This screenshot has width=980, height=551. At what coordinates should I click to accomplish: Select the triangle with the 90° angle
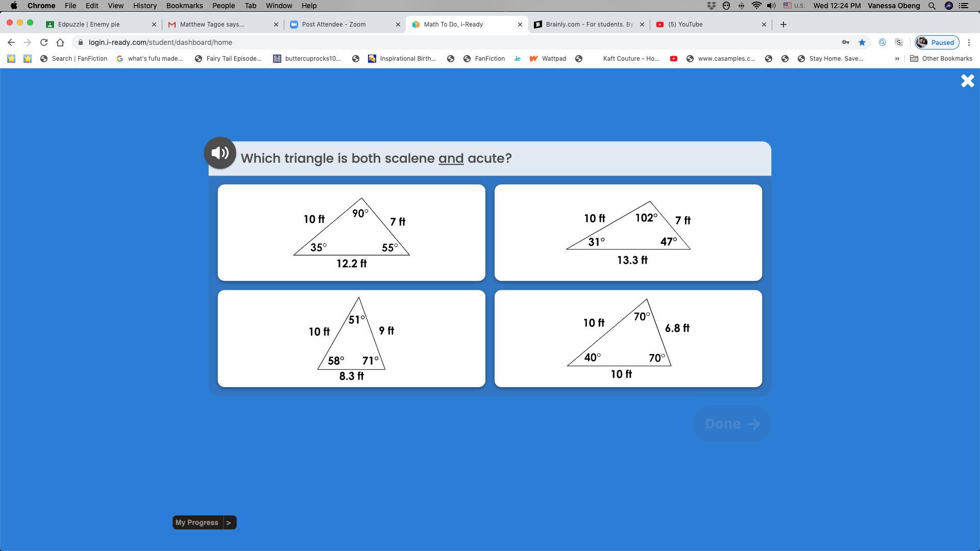tap(351, 233)
